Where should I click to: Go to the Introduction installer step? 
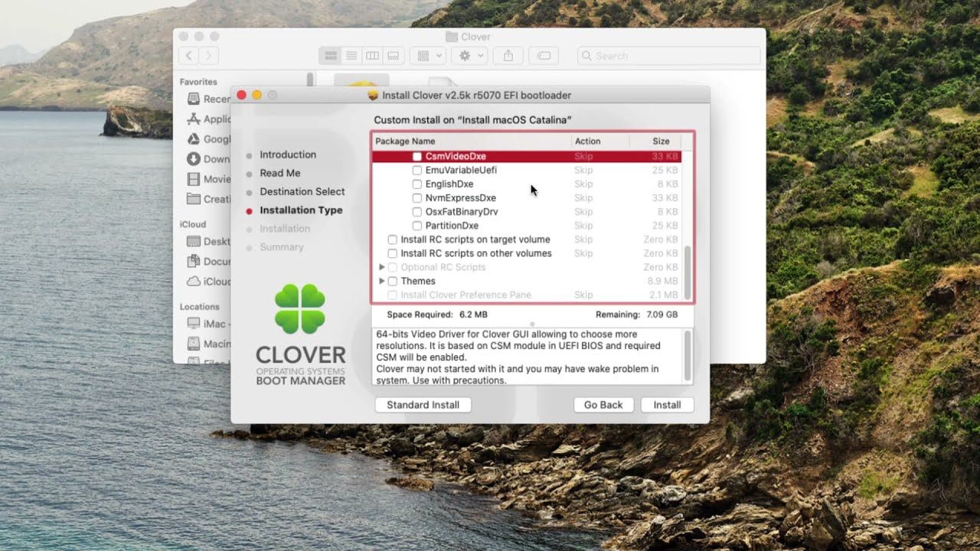point(288,155)
